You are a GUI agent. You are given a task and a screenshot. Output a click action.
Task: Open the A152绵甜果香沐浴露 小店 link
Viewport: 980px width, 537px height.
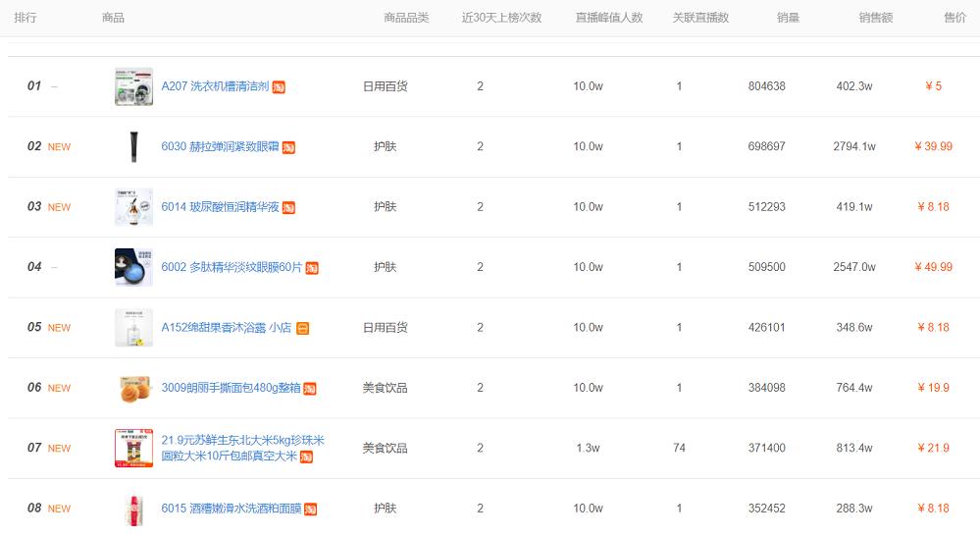point(227,328)
